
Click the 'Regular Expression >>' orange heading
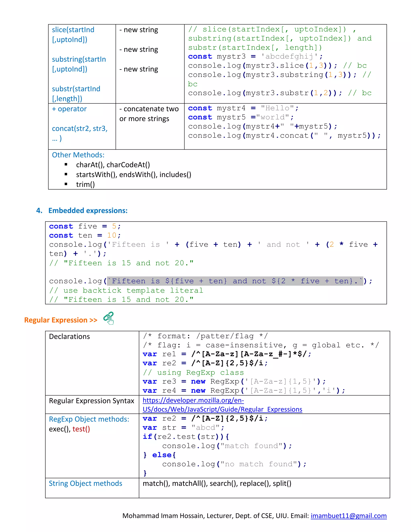pyautogui.click(x=61, y=320)
